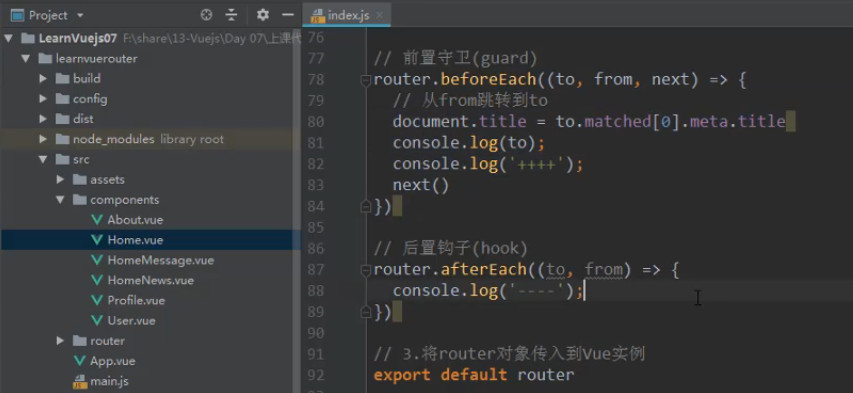Image resolution: width=853 pixels, height=393 pixels.
Task: Select Home.vue in the project tree
Action: click(135, 240)
